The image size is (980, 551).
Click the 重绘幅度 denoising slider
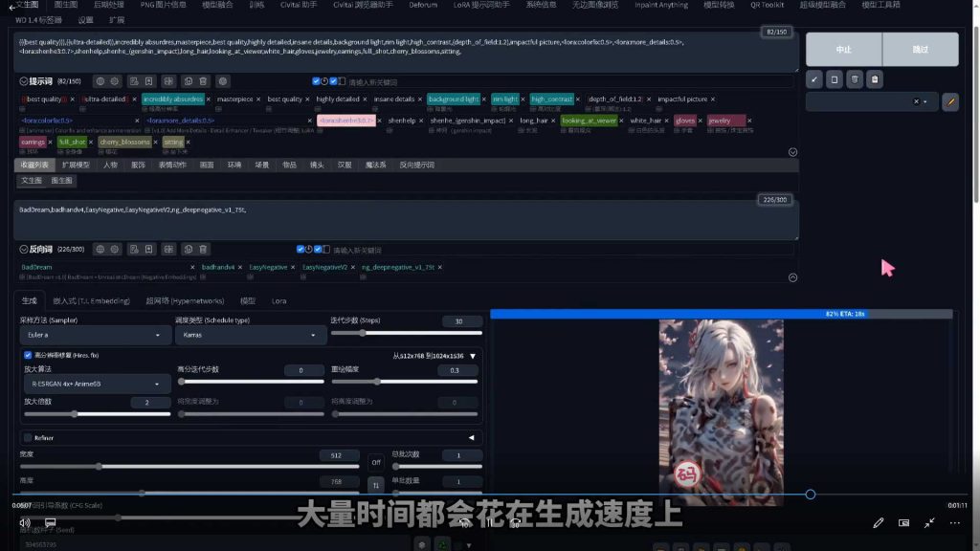click(x=405, y=381)
